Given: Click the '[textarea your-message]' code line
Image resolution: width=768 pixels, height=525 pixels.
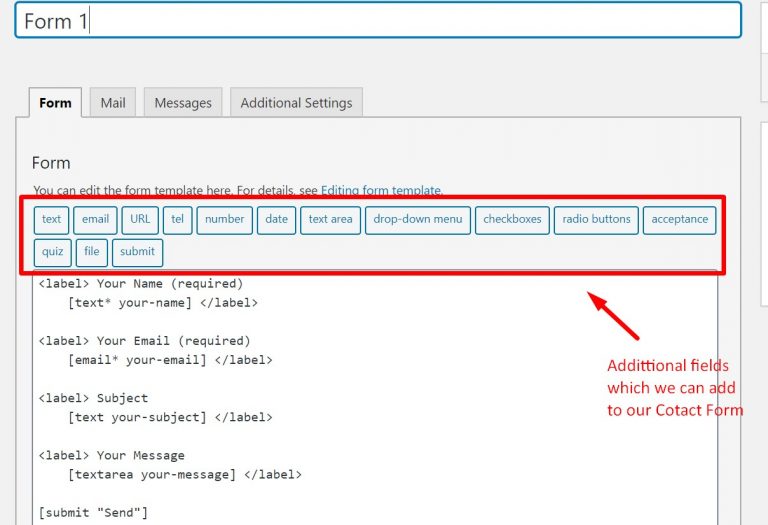Looking at the screenshot, I should click(x=185, y=475).
